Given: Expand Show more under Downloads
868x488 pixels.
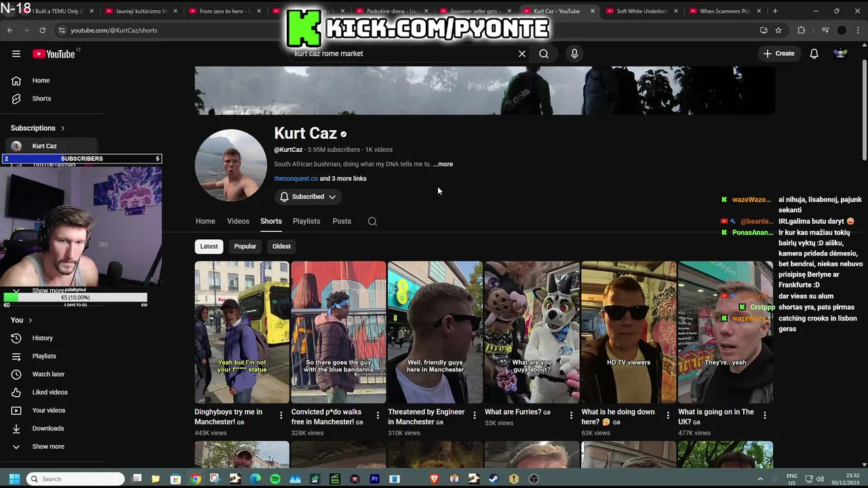Looking at the screenshot, I should point(47,447).
